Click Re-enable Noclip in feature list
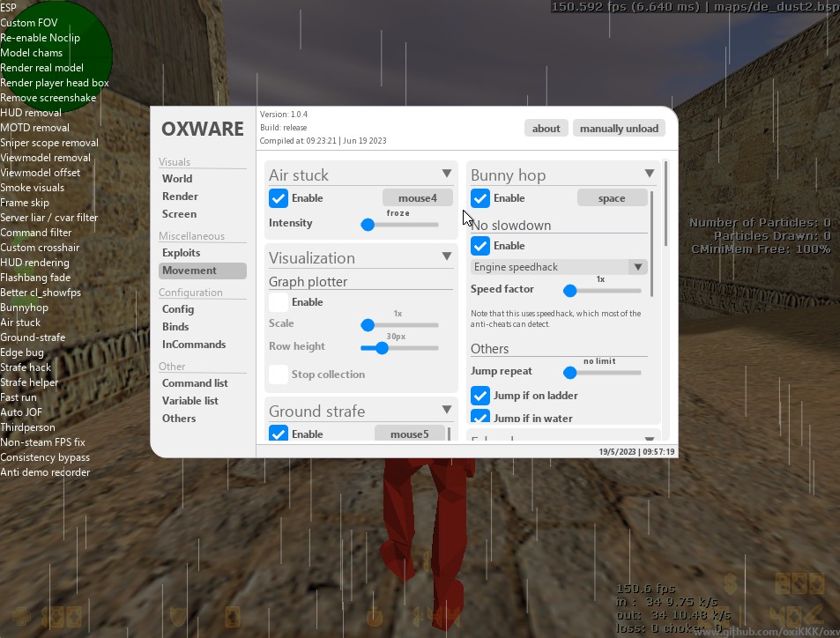 point(41,38)
